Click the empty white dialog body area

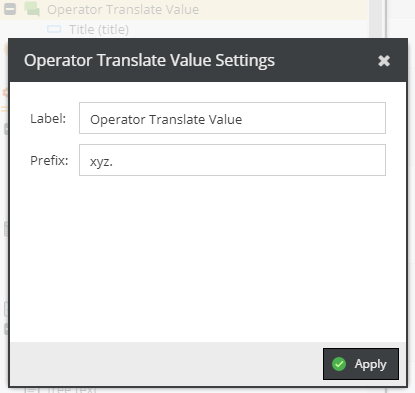point(208,258)
